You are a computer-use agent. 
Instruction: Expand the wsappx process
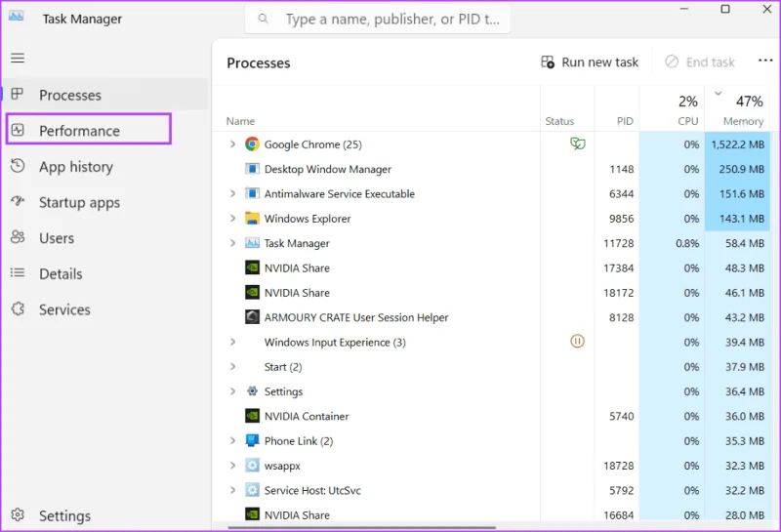coord(232,466)
